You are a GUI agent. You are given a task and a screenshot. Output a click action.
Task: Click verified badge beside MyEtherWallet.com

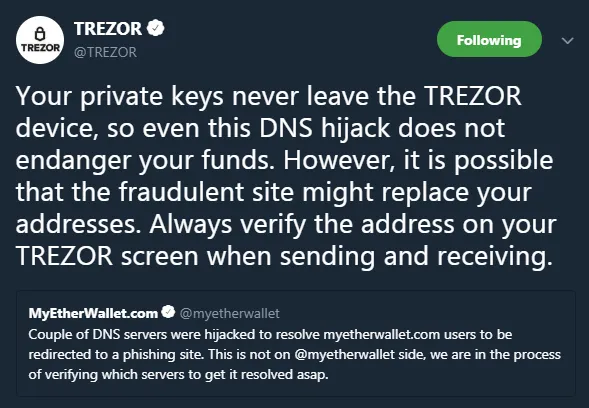click(168, 312)
